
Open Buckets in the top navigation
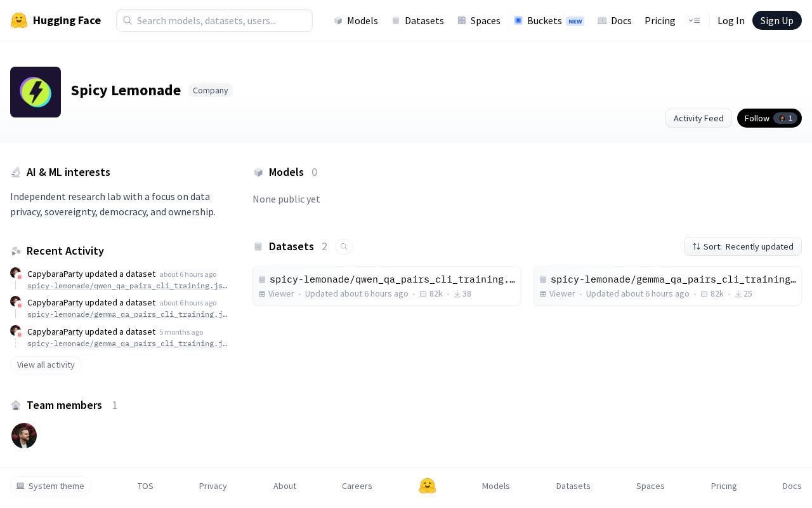point(549,20)
